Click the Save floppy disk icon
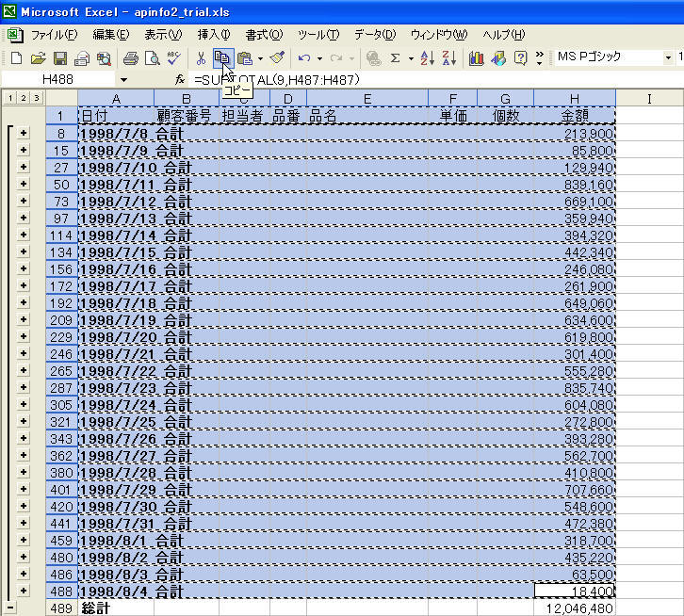Viewport: 684px width, 616px height. (x=60, y=58)
